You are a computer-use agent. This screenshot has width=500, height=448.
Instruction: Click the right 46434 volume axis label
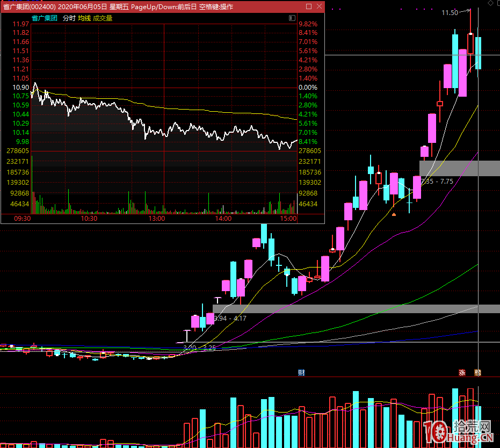[x=308, y=204]
